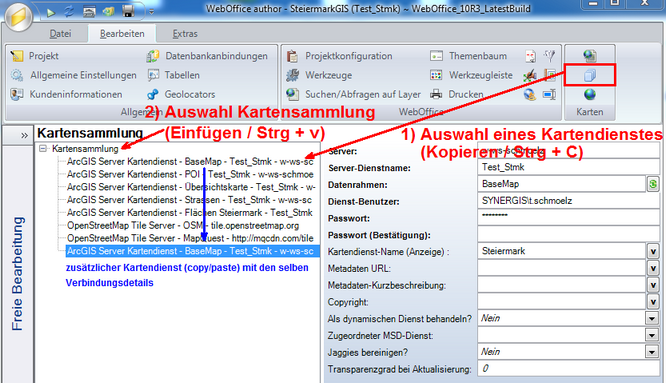
Task: Click the Freie Bearbeitung vertical side tab
Action: click(17, 274)
